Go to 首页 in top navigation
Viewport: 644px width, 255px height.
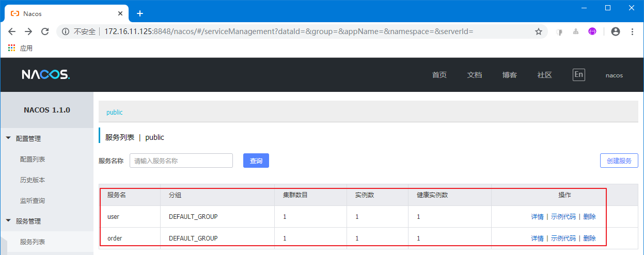click(x=439, y=75)
